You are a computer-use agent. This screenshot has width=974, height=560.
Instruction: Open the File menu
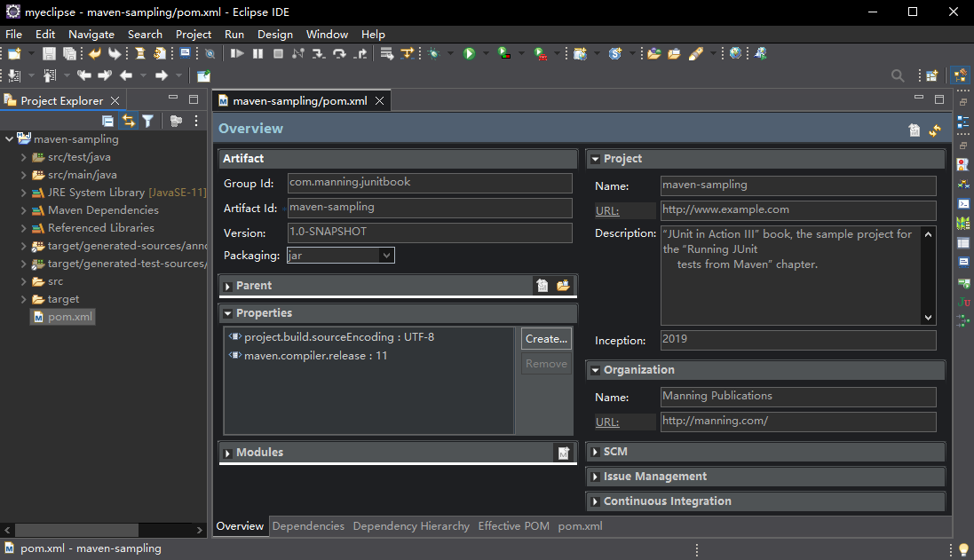click(x=13, y=34)
